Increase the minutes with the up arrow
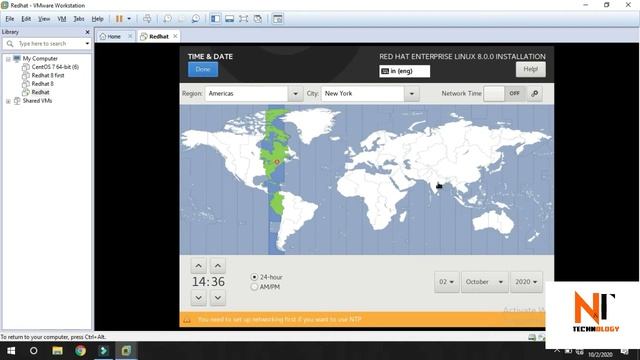640x360 pixels. (218, 266)
